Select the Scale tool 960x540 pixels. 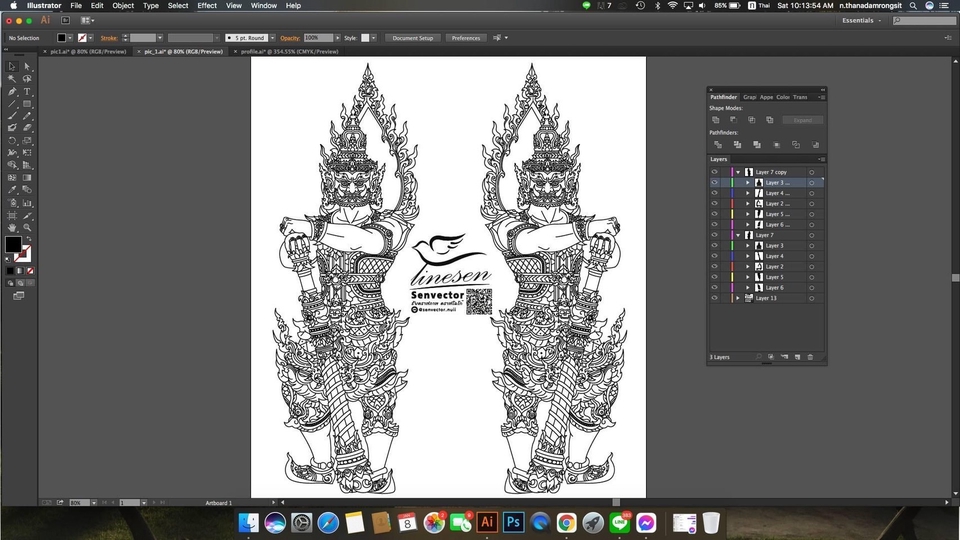27,140
